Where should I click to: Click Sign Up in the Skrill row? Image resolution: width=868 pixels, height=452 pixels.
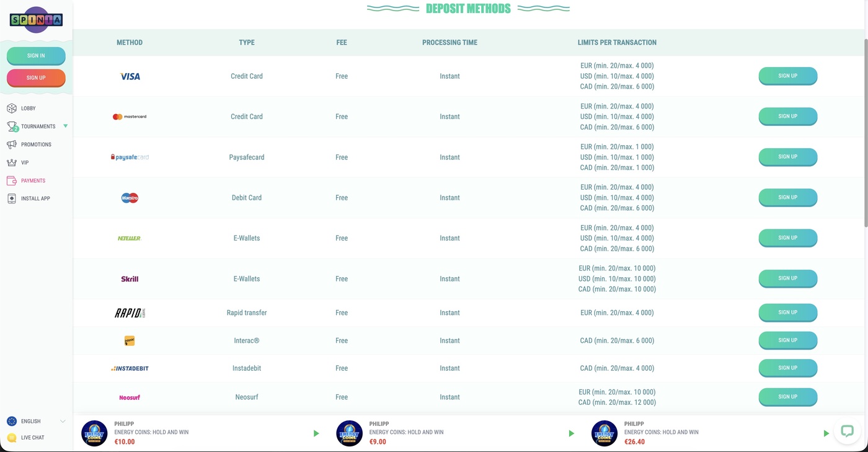[788, 278]
